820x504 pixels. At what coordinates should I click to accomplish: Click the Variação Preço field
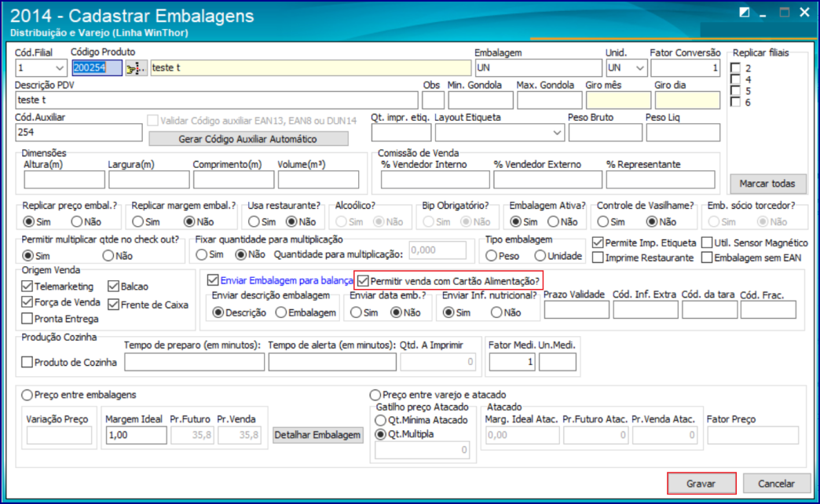coord(59,435)
